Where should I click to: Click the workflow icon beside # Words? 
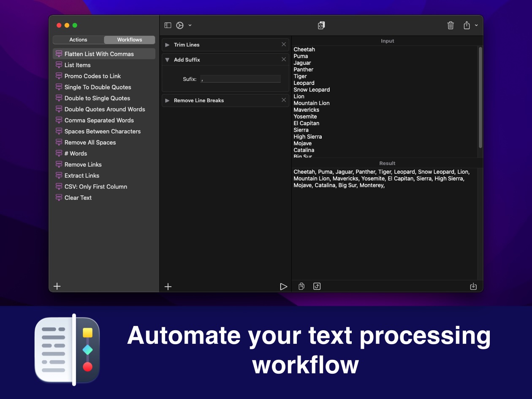pyautogui.click(x=59, y=154)
